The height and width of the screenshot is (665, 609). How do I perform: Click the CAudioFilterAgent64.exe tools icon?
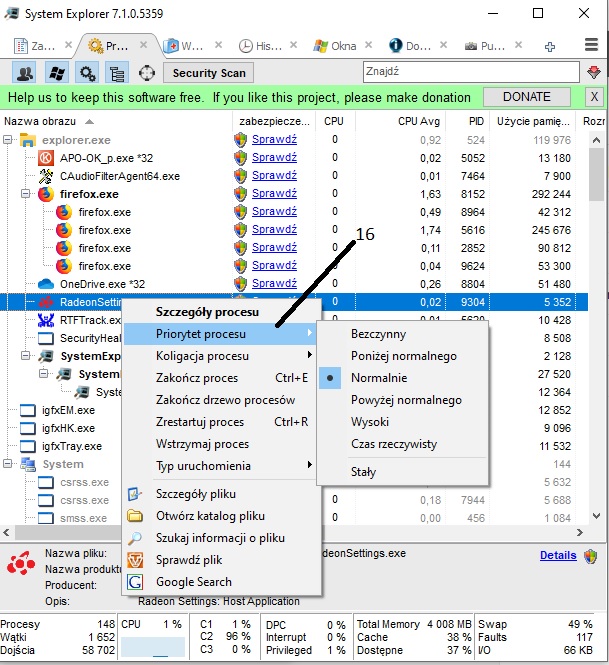tap(46, 176)
